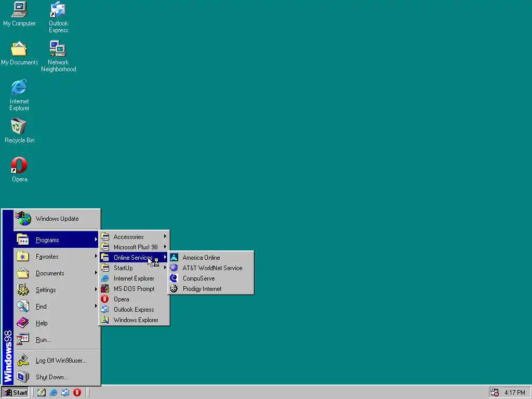Image resolution: width=532 pixels, height=399 pixels.
Task: Click the Windows Update globe icon
Action: click(x=23, y=219)
